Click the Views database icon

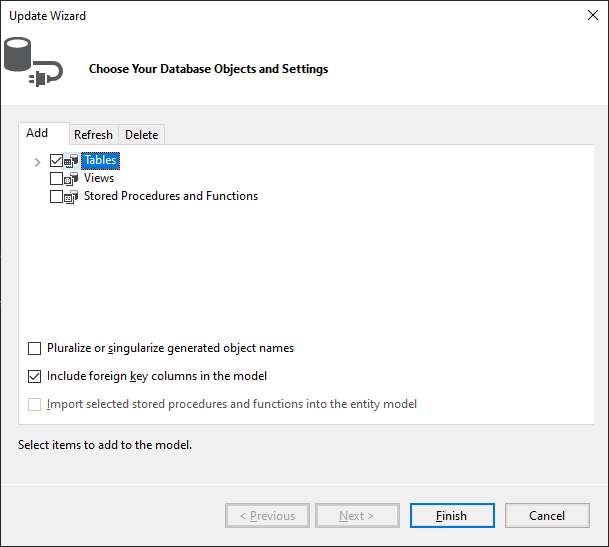(x=71, y=179)
